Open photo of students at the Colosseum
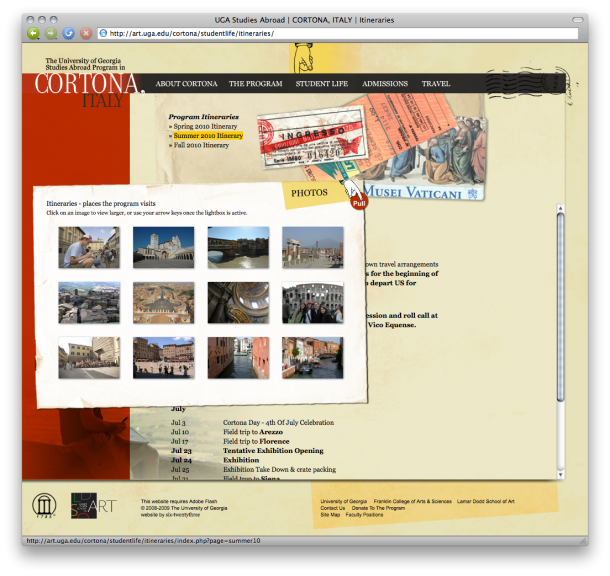 [x=313, y=303]
